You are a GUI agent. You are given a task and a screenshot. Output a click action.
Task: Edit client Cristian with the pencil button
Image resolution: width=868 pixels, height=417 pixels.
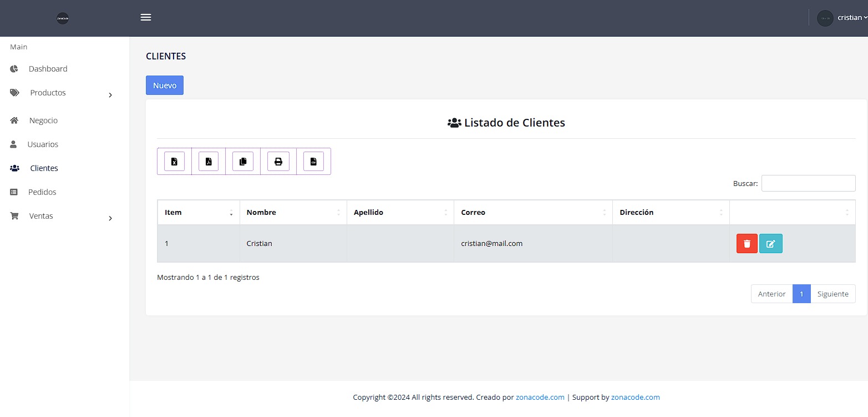pyautogui.click(x=771, y=244)
